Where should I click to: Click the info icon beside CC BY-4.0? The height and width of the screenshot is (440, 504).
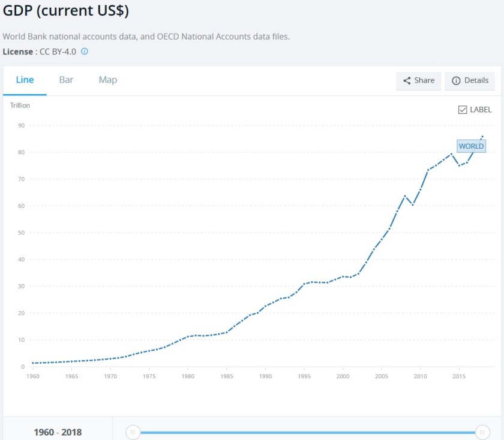85,52
